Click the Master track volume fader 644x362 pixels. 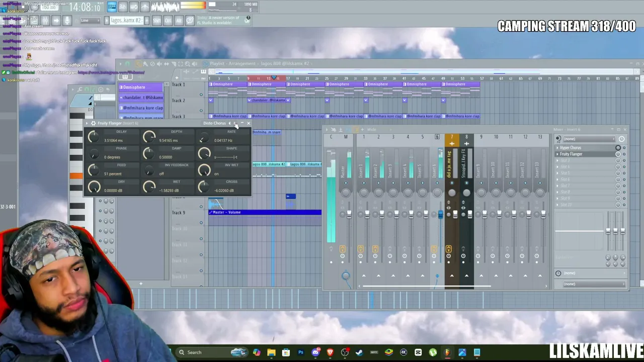pos(349,215)
